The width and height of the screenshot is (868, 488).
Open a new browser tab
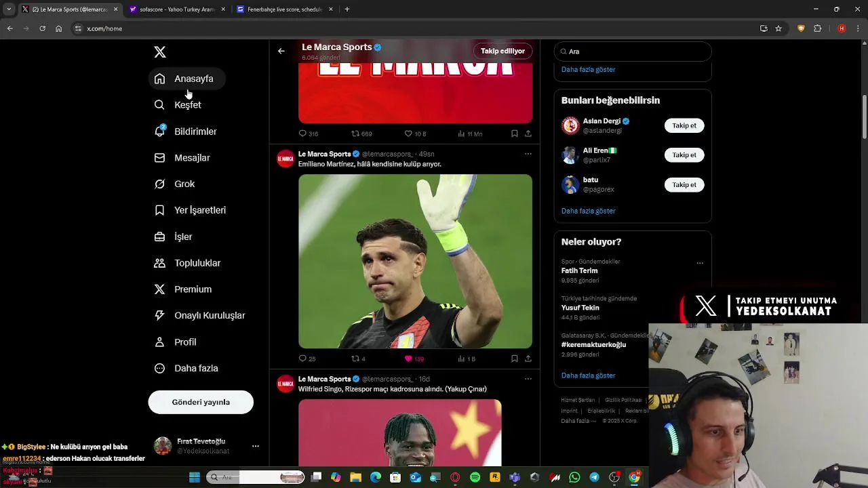pos(347,9)
